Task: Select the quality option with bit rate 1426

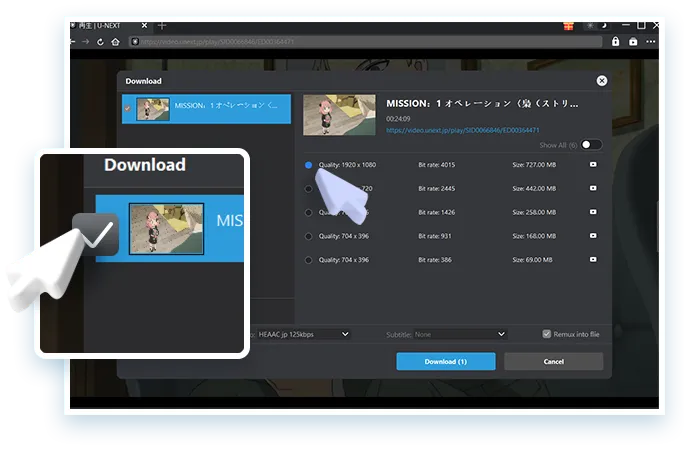Action: pos(308,213)
